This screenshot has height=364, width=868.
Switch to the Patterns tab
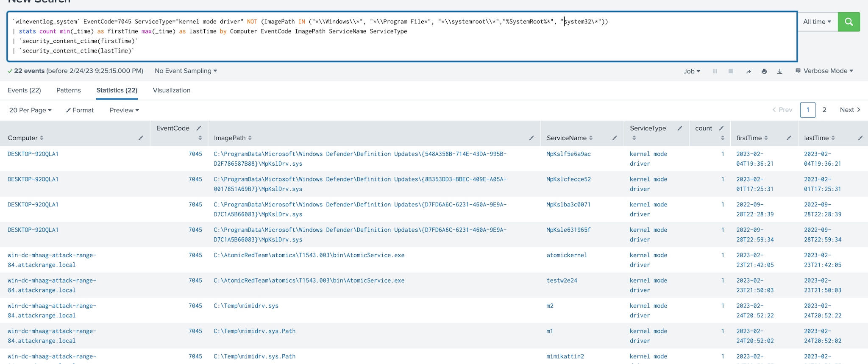[x=69, y=90]
